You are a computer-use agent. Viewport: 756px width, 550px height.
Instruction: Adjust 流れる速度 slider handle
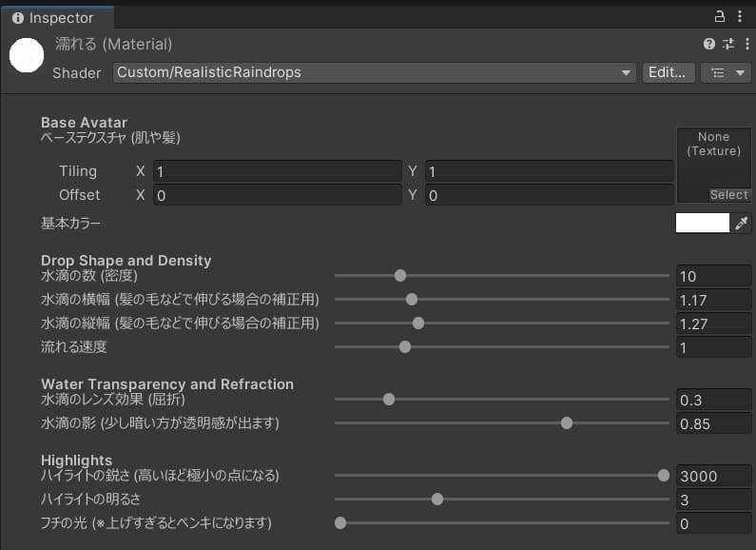tap(405, 347)
